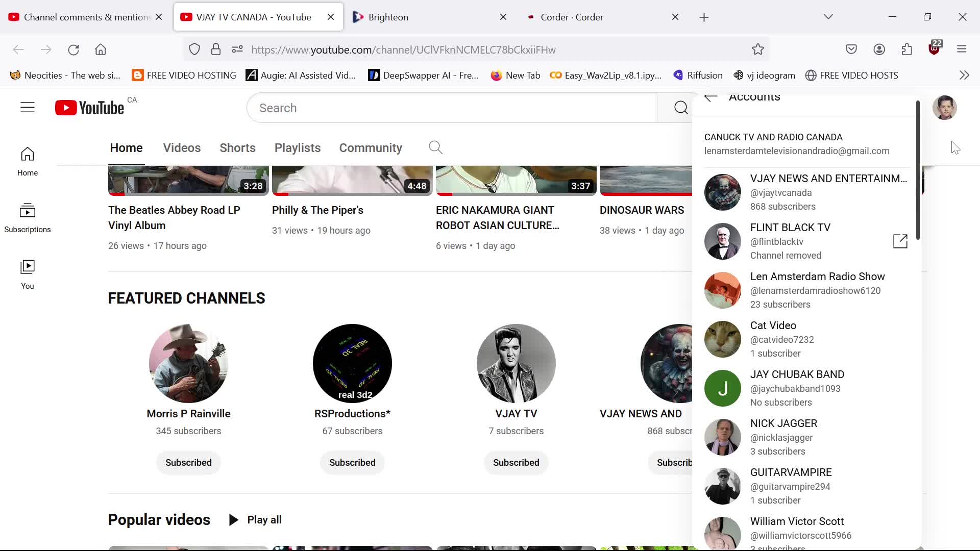980x551 pixels.
Task: Go back from the Accounts panel
Action: coord(710,97)
